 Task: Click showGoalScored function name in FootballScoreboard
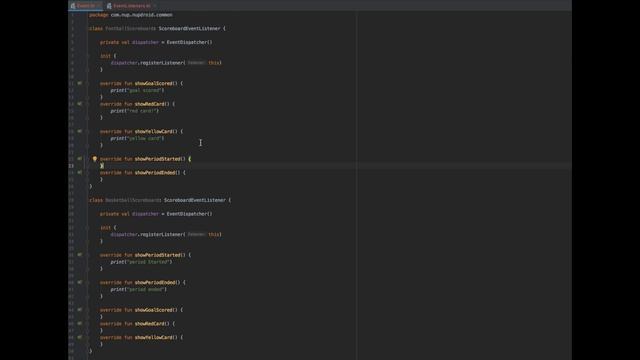(153, 83)
